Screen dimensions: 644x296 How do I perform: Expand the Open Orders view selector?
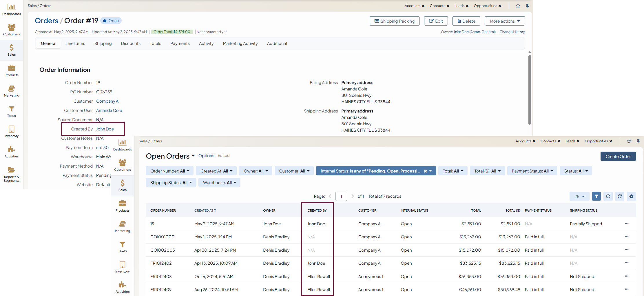click(193, 156)
